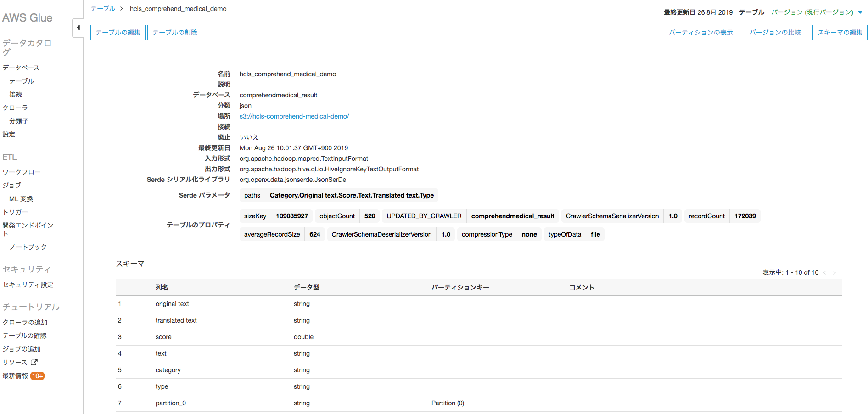Select the category column name
This screenshot has width=868, height=414.
168,370
